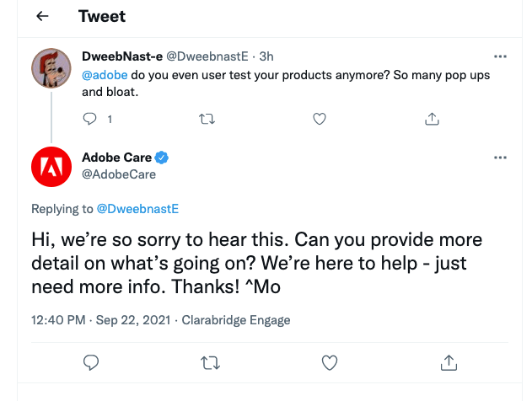Open more options on Adobe Care's tweet

click(x=500, y=158)
